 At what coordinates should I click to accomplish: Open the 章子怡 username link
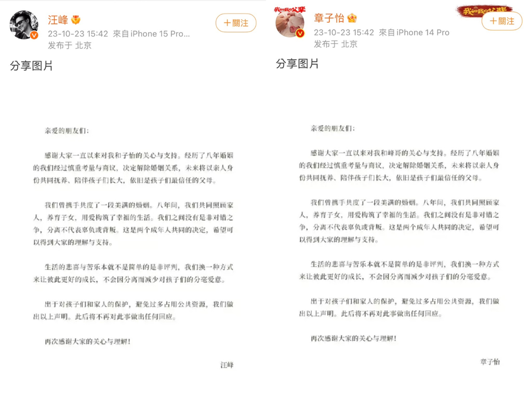329,18
